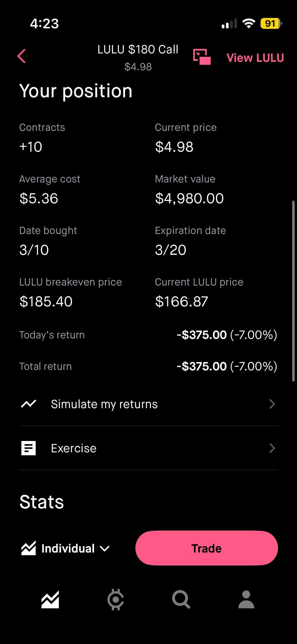Tap the chart icon beside Individual

pyautogui.click(x=29, y=548)
